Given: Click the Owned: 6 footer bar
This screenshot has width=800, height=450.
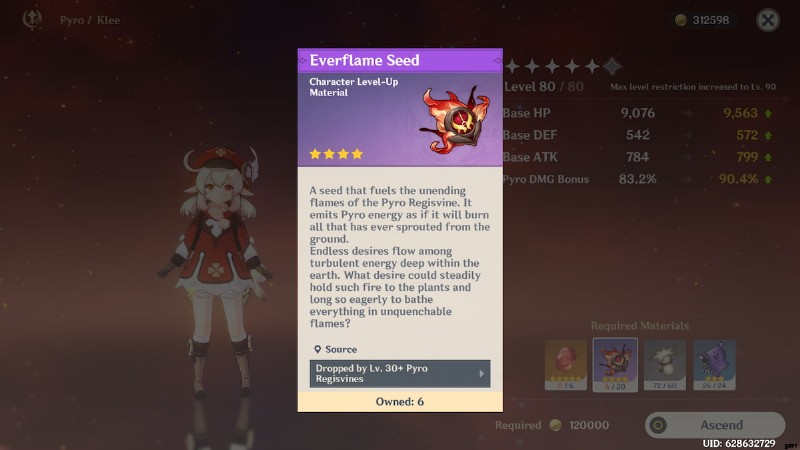Looking at the screenshot, I should click(x=400, y=402).
